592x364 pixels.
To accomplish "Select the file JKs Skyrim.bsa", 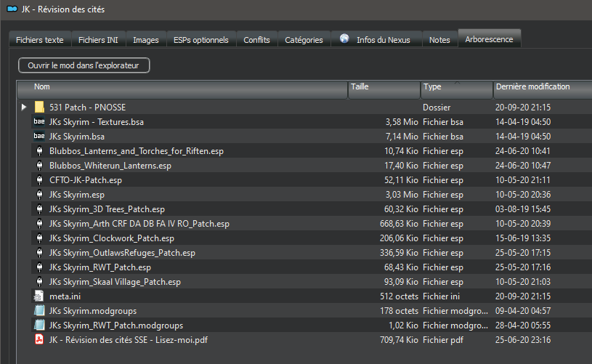I will [77, 137].
